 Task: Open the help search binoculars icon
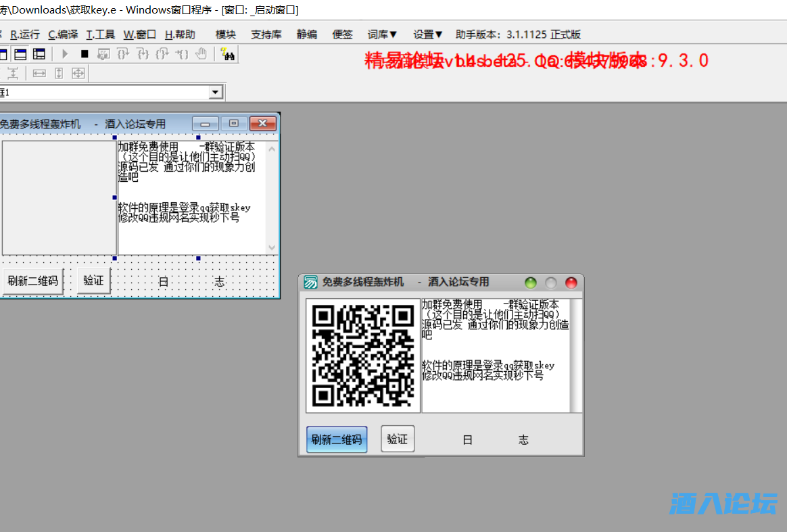[x=229, y=54]
